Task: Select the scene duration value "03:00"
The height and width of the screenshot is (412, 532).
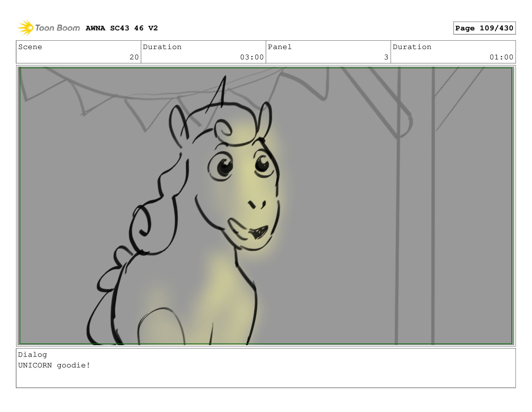Action: 252,57
